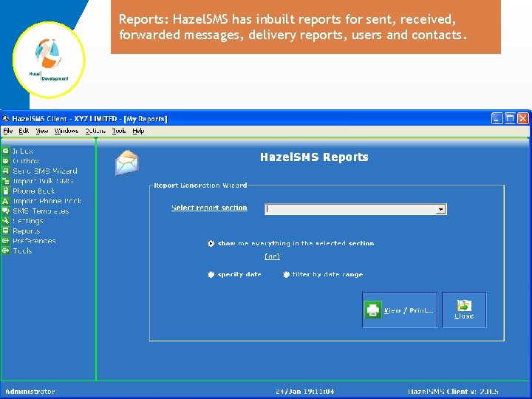Click the 'Settings' sidebar label
The height and width of the screenshot is (399, 532).
tap(28, 221)
